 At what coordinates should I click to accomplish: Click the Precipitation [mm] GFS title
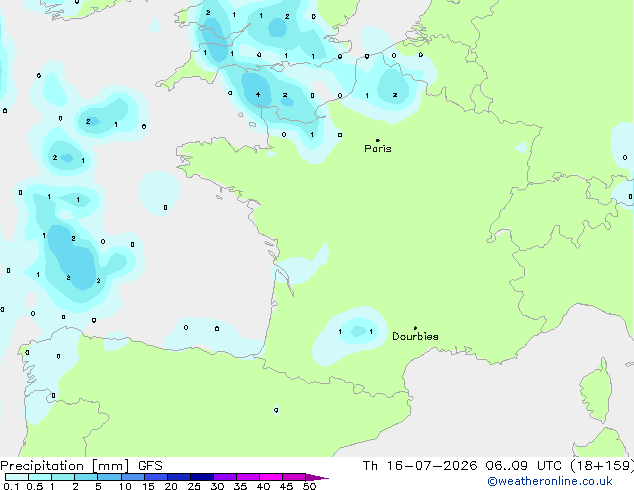click(x=81, y=466)
